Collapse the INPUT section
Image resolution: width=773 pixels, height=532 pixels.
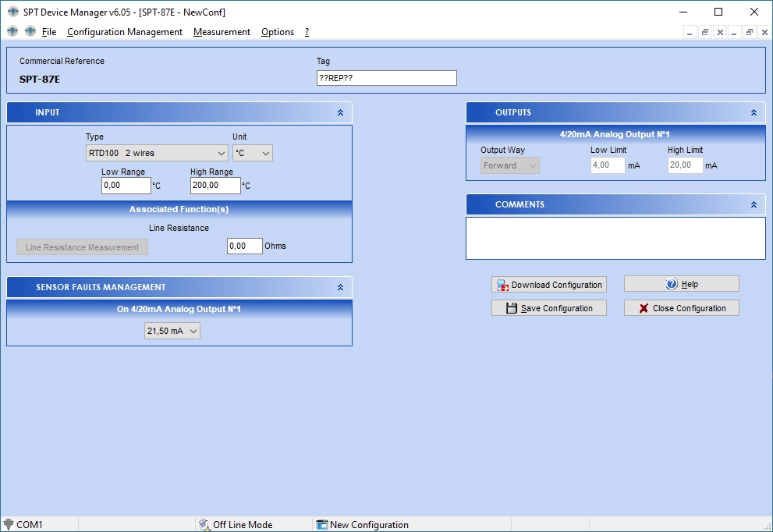pyautogui.click(x=340, y=113)
